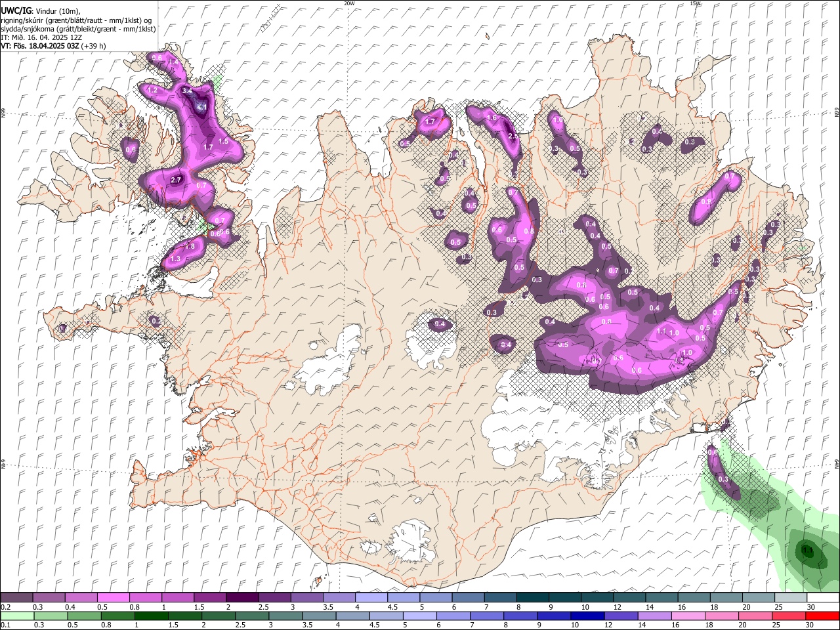The image size is (840, 630).
Task: Click the 1.2 snowfall value on the map
Action: (153, 90)
